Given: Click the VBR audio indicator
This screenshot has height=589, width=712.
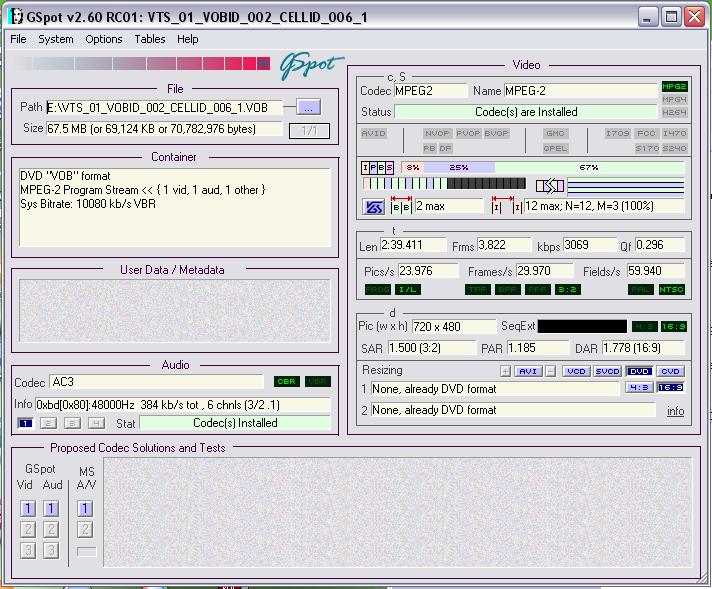Looking at the screenshot, I should point(317,381).
